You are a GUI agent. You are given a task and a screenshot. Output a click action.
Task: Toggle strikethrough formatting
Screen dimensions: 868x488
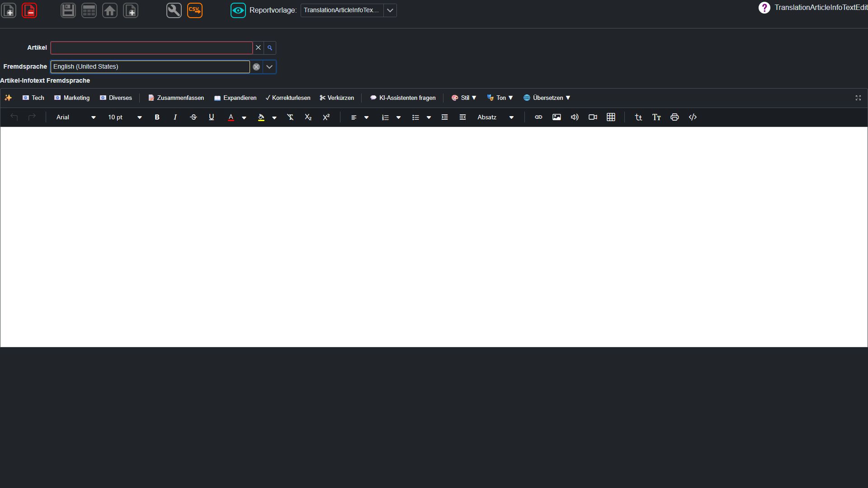(193, 117)
